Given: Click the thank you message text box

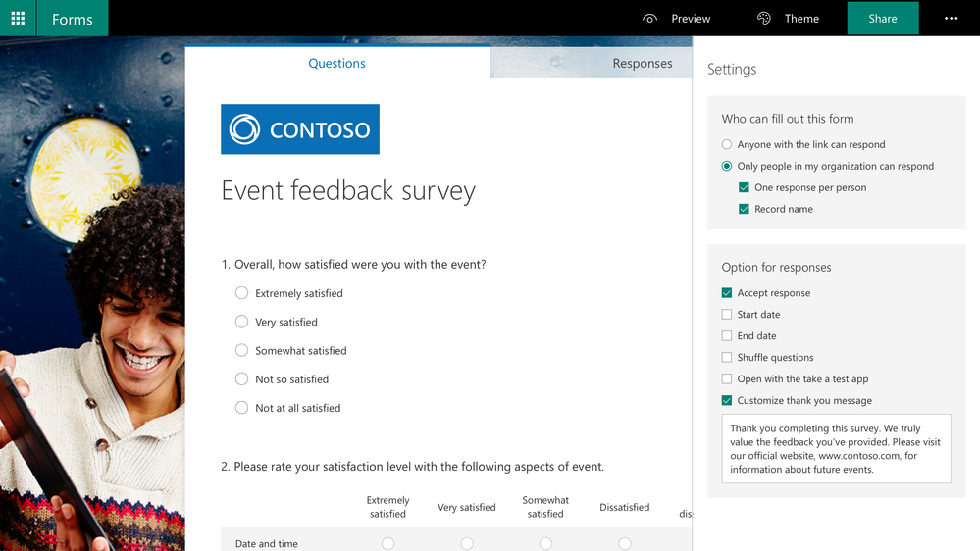Looking at the screenshot, I should click(x=836, y=449).
